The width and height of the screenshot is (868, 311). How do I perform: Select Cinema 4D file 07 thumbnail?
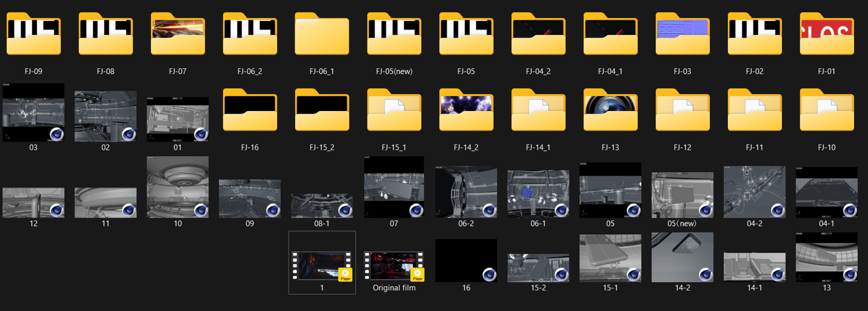(394, 187)
